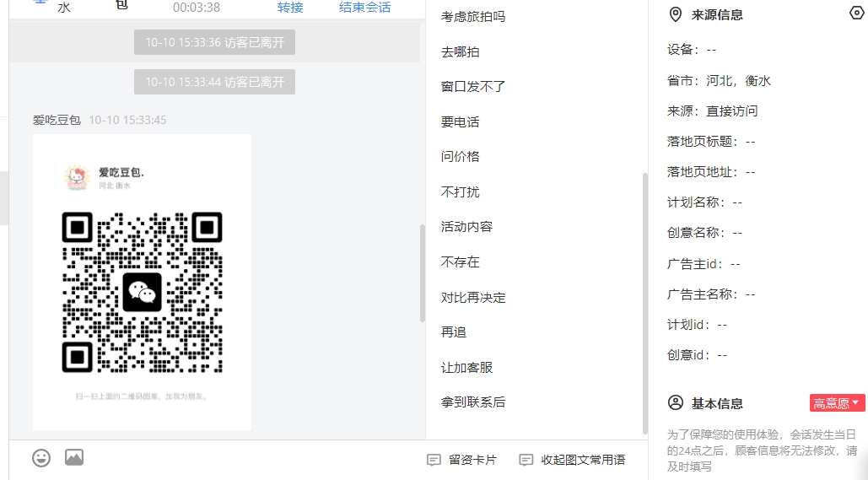The width and height of the screenshot is (868, 480).
Task: Select quick phrase 活动内容
Action: 466,227
